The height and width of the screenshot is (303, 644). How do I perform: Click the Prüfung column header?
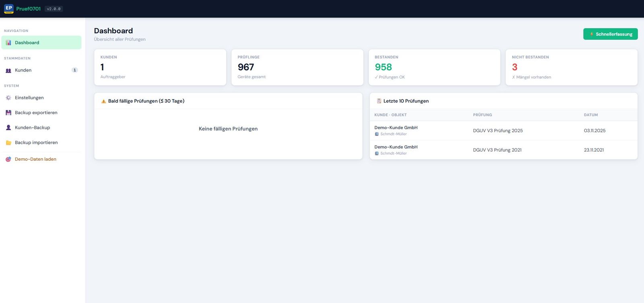tap(482, 115)
